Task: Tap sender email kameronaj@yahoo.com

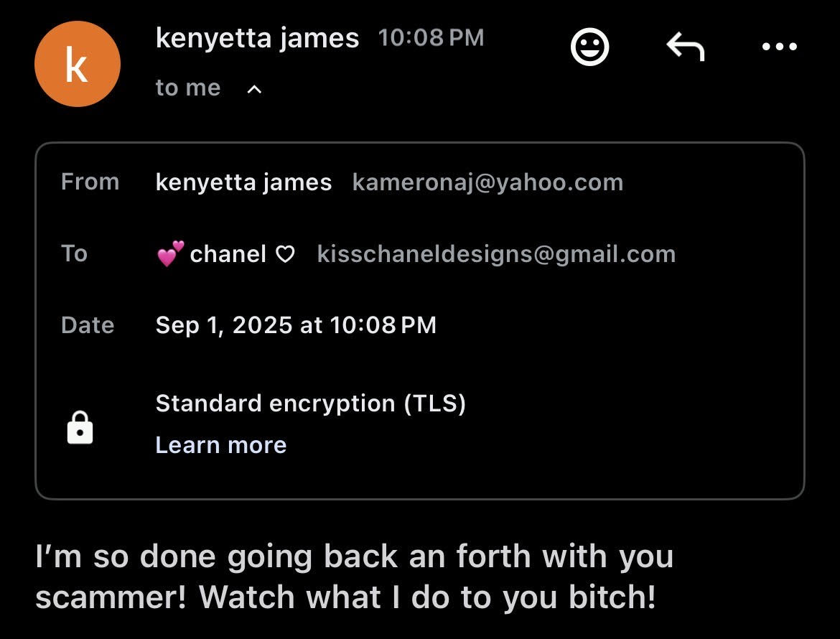Action: click(488, 182)
